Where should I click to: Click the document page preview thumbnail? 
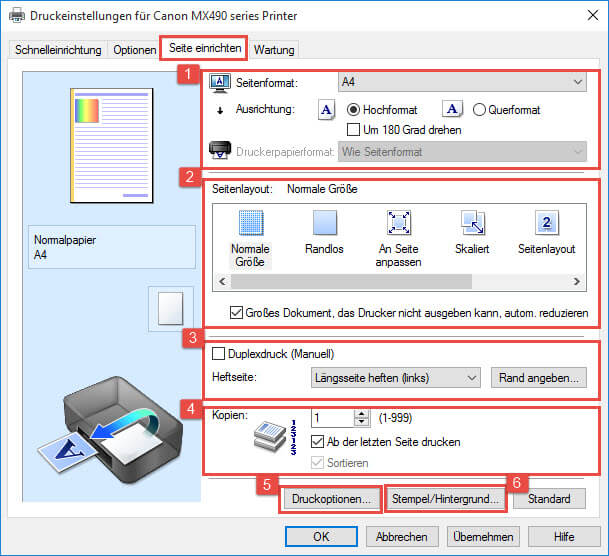coord(112,146)
